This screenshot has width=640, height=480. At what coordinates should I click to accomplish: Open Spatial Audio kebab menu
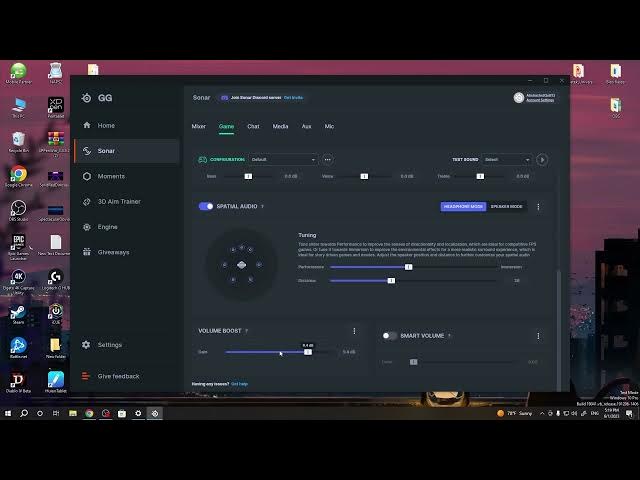point(538,207)
